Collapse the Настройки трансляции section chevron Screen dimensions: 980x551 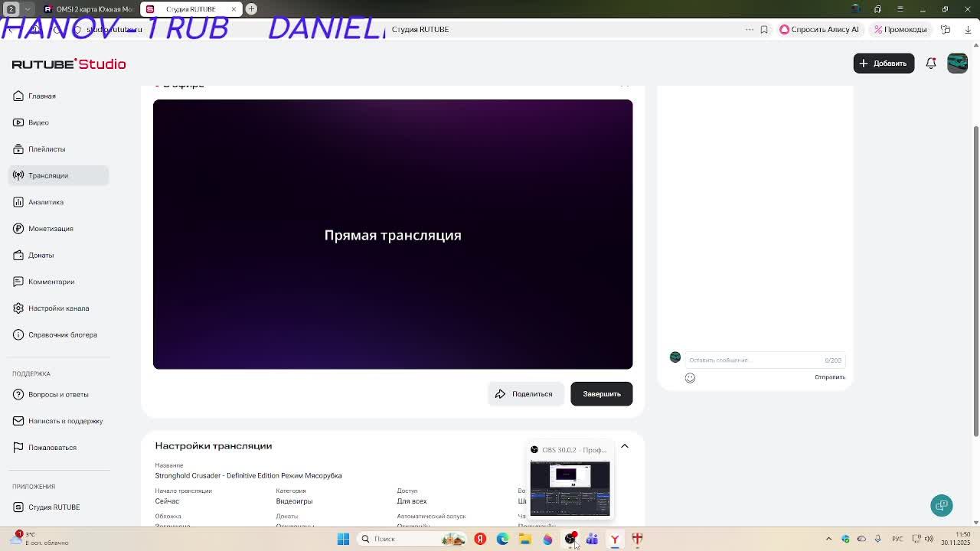[625, 446]
